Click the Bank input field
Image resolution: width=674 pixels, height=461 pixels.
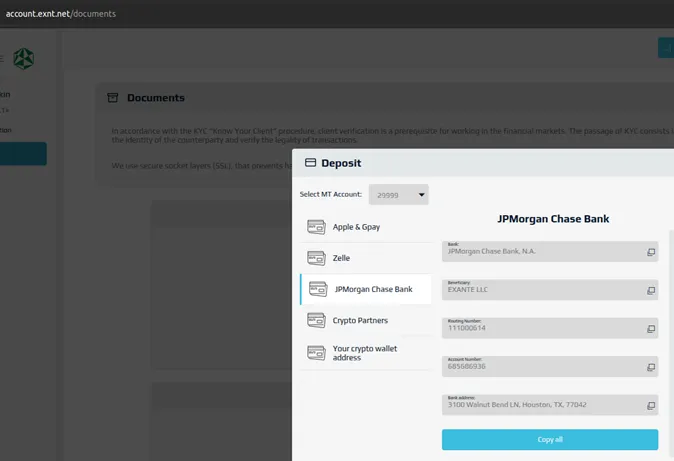550,251
